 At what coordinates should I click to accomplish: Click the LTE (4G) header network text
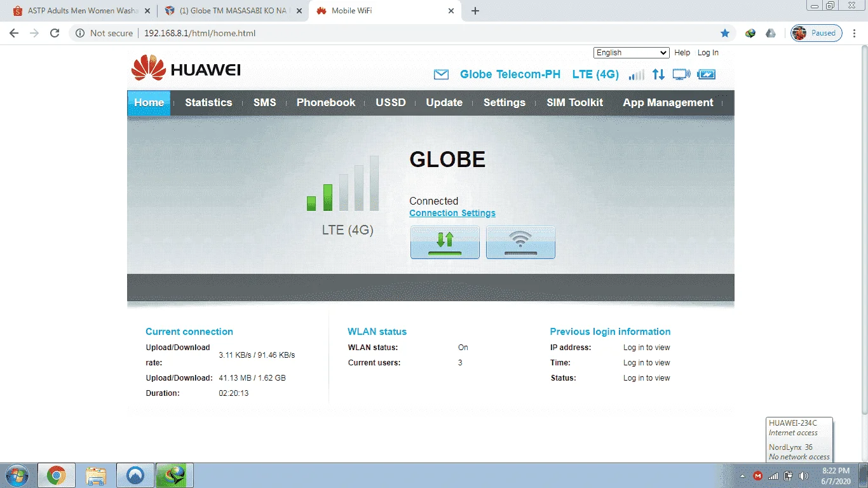coord(595,74)
